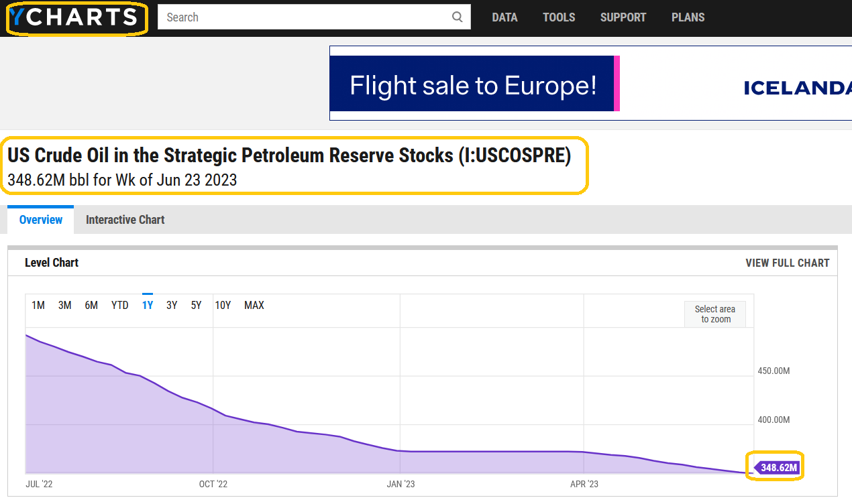852x504 pixels.
Task: Switch to the Interactive Chart tab
Action: pos(125,220)
